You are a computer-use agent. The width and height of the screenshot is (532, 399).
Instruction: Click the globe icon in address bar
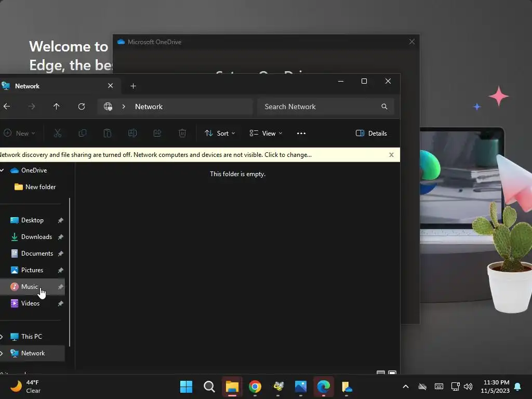pyautogui.click(x=108, y=107)
